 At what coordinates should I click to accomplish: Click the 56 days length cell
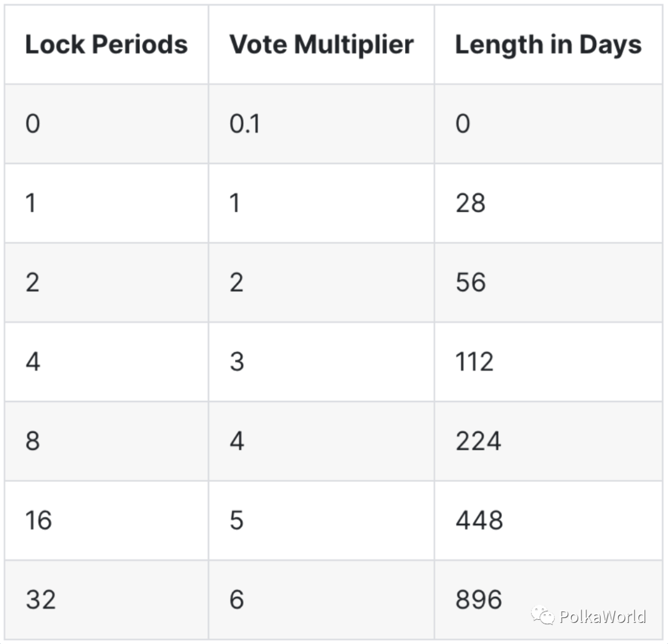click(x=471, y=283)
